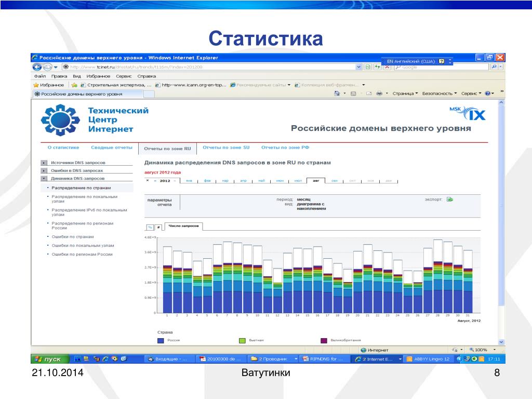Click the browser address bar URL field
532x399 pixels.
209,67
